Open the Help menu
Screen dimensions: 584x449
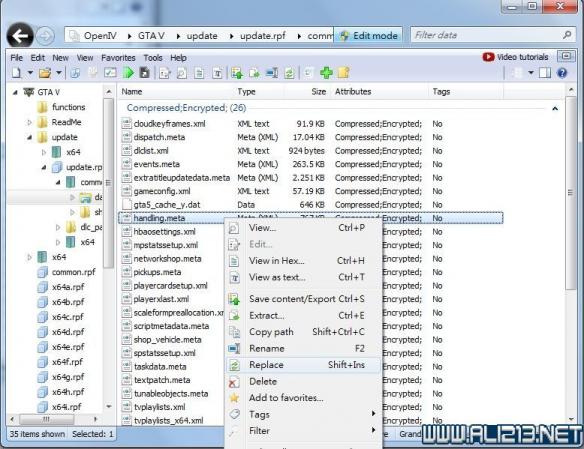tap(178, 58)
